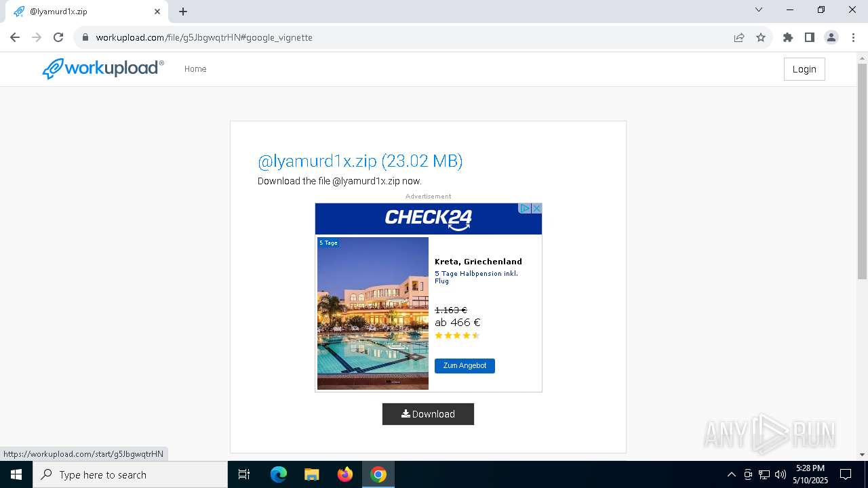Screen dimensions: 868x488
Task: Click the Kreta, Griechenland ad headline
Action: point(478,262)
